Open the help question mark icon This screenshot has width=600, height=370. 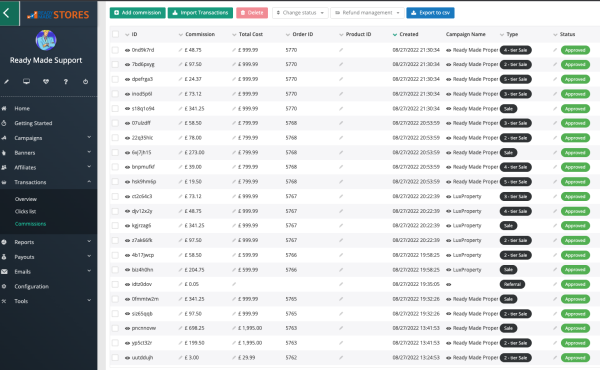pos(66,81)
